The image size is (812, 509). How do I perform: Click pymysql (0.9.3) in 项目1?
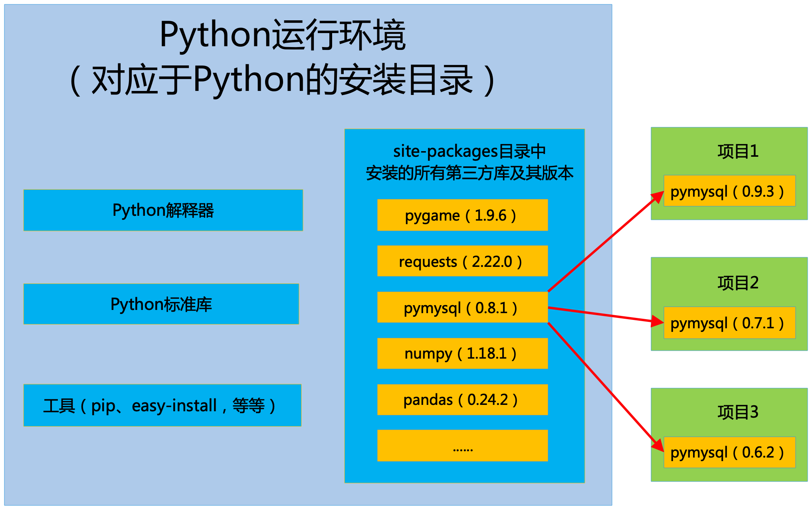point(729,191)
